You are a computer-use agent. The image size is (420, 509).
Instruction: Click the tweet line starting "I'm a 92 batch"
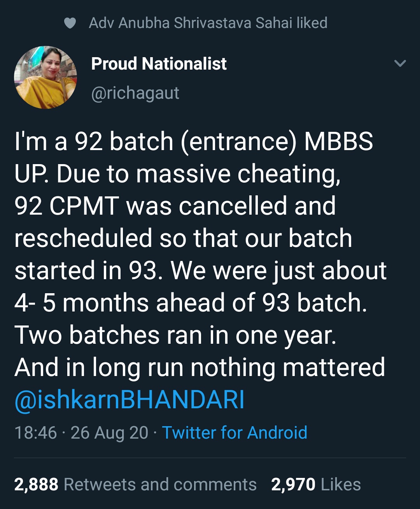(194, 141)
